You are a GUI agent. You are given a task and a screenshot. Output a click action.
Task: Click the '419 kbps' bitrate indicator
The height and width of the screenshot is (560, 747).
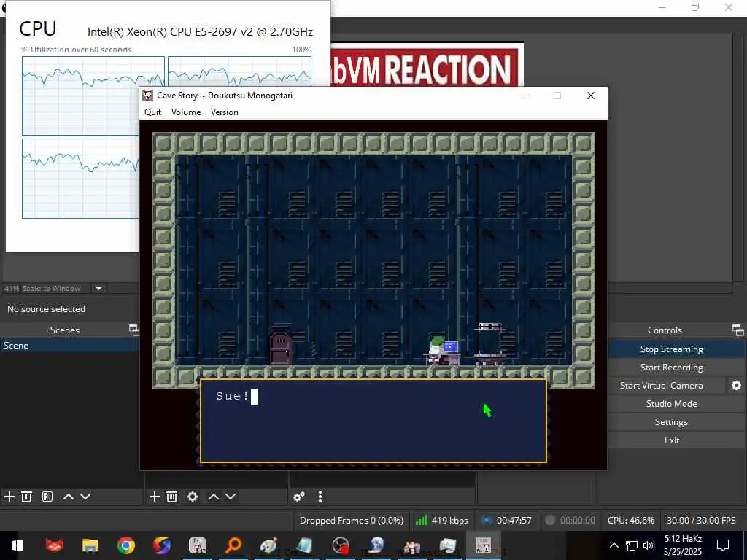[x=442, y=520]
